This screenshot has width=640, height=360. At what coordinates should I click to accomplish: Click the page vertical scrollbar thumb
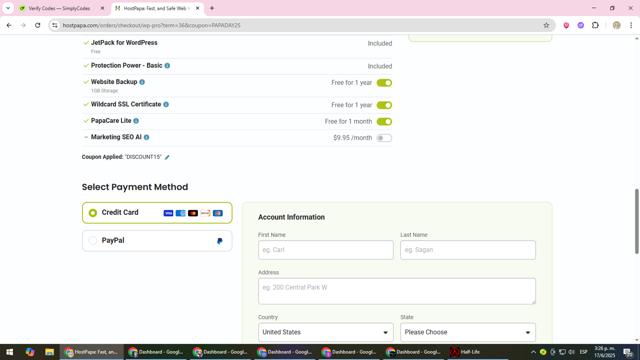[x=636, y=222]
